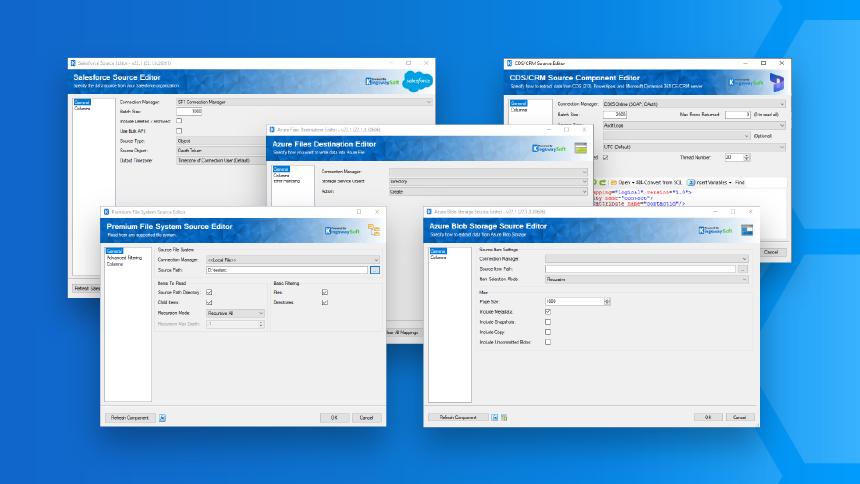Click the Salesforce cloud logo in Salesforce editor
The width and height of the screenshot is (860, 484).
tap(417, 81)
